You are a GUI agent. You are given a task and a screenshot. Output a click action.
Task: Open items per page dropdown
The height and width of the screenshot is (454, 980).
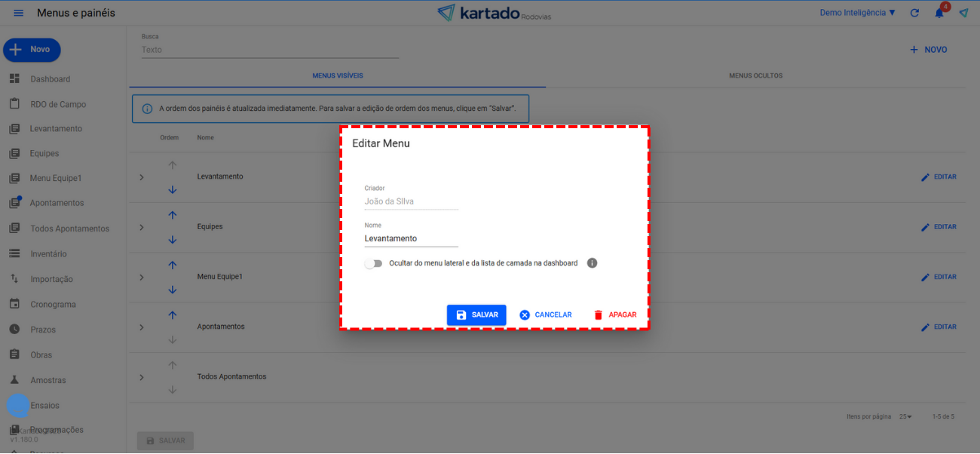905,416
